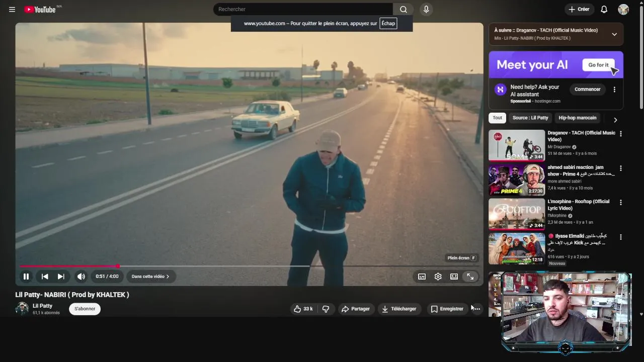The image size is (644, 362).
Task: Switch to theater mode view
Action: (x=454, y=277)
